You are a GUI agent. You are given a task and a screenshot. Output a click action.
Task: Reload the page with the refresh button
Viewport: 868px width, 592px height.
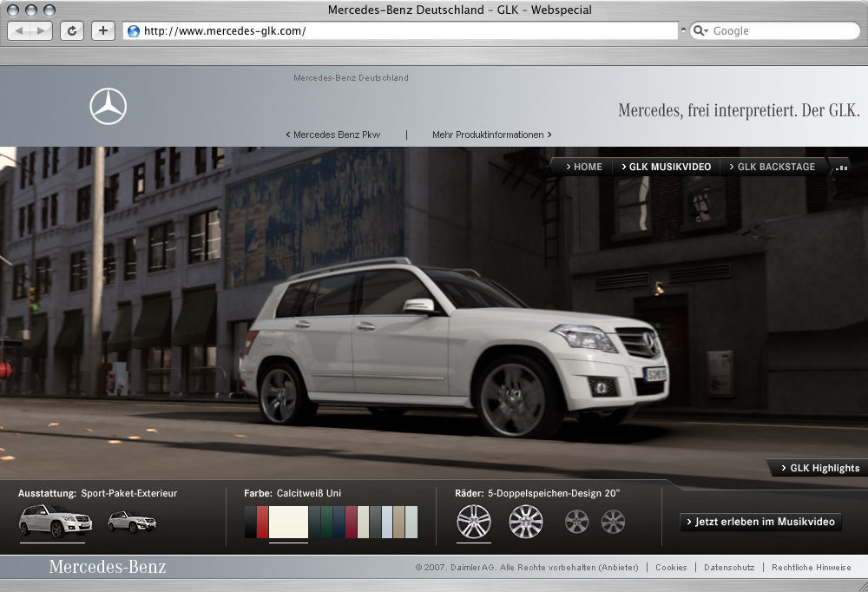72,31
